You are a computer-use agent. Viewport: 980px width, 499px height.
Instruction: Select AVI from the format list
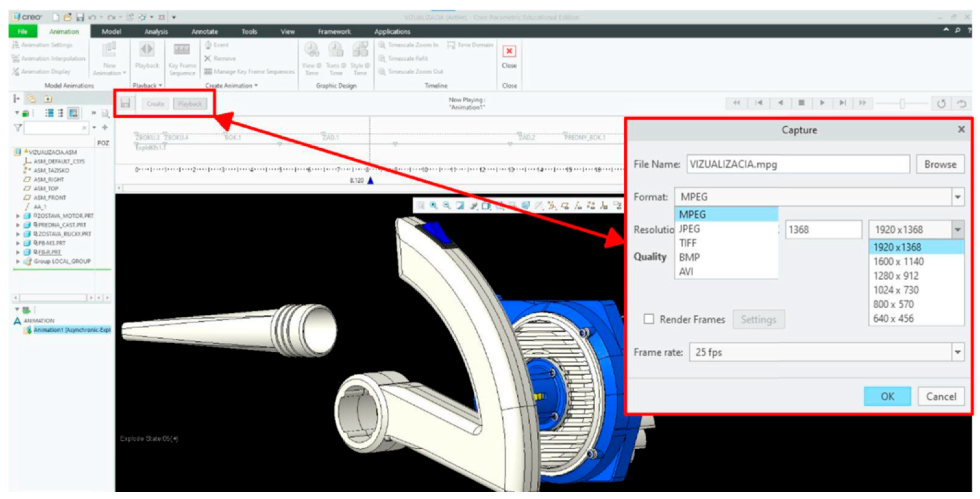686,272
